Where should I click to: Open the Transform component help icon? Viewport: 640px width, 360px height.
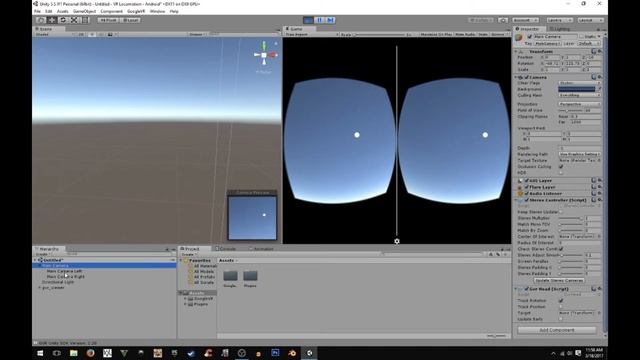(x=594, y=51)
